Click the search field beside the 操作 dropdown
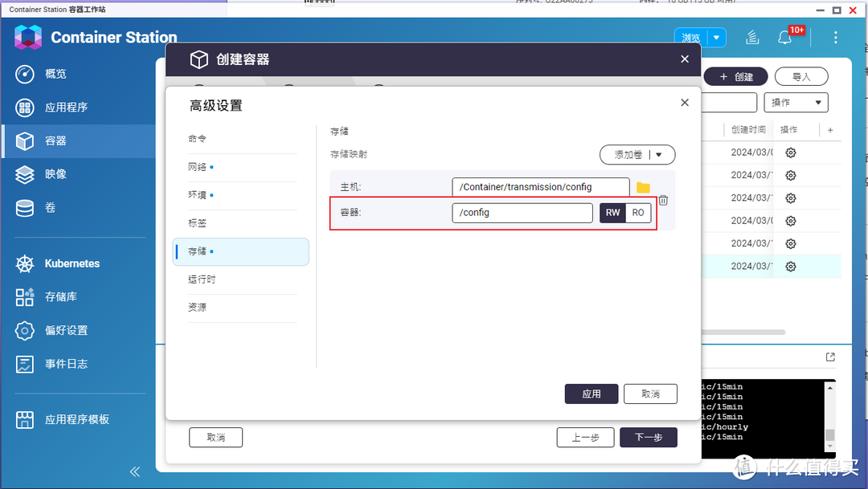The width and height of the screenshot is (868, 489). 729,103
